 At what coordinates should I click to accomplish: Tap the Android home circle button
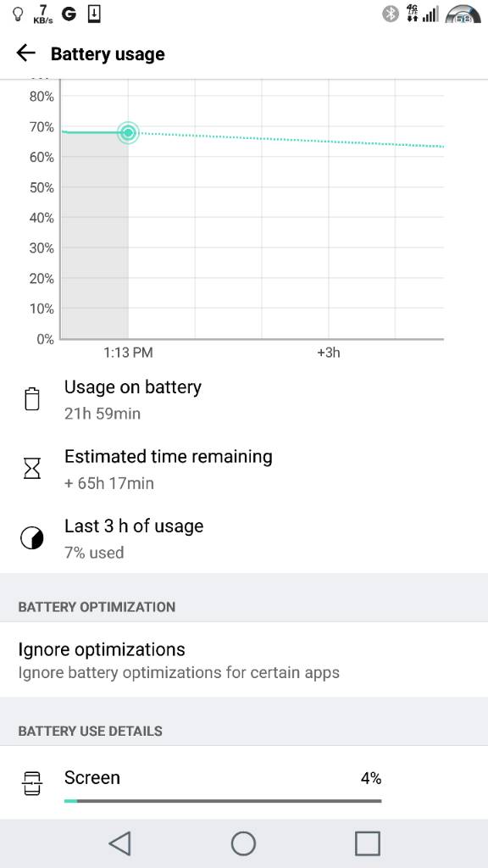[243, 843]
